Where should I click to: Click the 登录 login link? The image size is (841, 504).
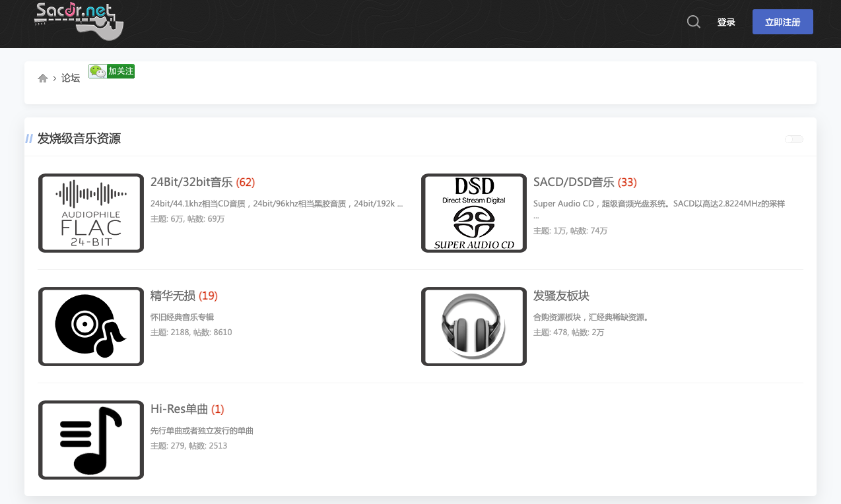click(726, 22)
